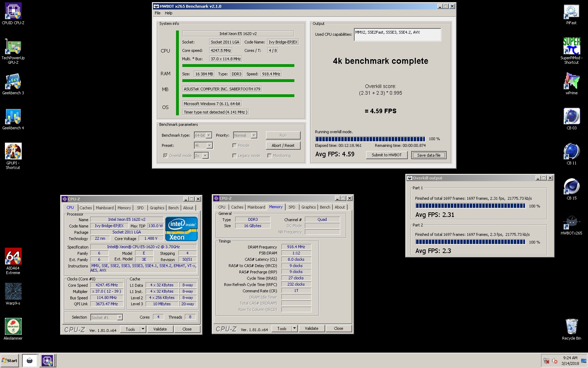The width and height of the screenshot is (588, 368).
Task: Open the Preset 4k dropdown
Action: click(203, 145)
